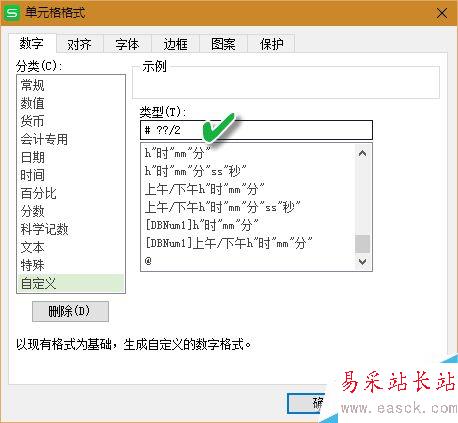Select 常规 in the category list
The image size is (458, 423).
(71, 85)
